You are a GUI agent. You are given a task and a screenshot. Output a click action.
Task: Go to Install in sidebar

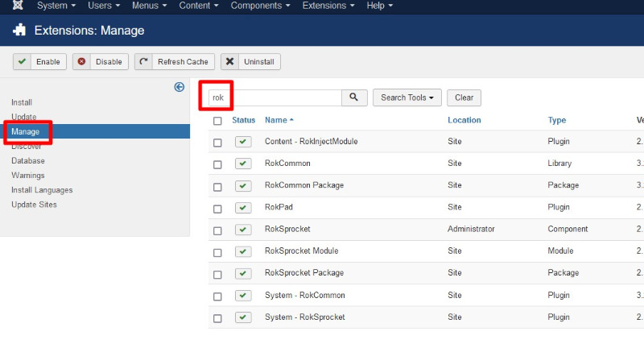click(x=22, y=102)
